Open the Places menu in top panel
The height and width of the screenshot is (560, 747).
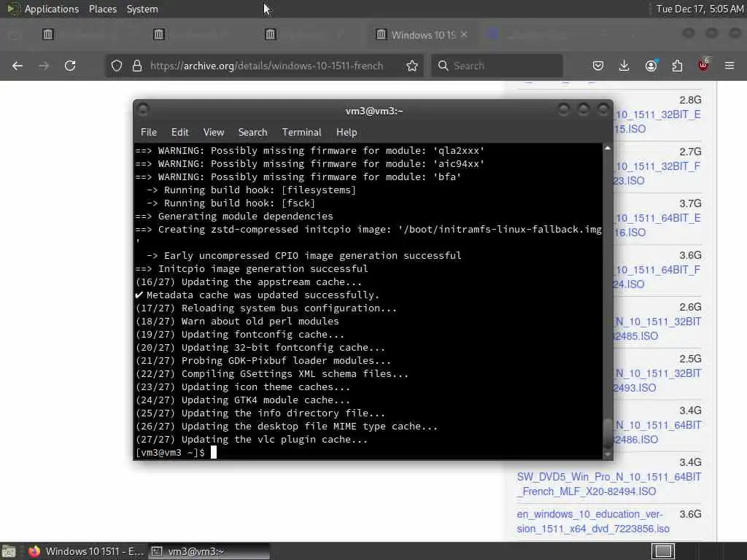[x=103, y=9]
